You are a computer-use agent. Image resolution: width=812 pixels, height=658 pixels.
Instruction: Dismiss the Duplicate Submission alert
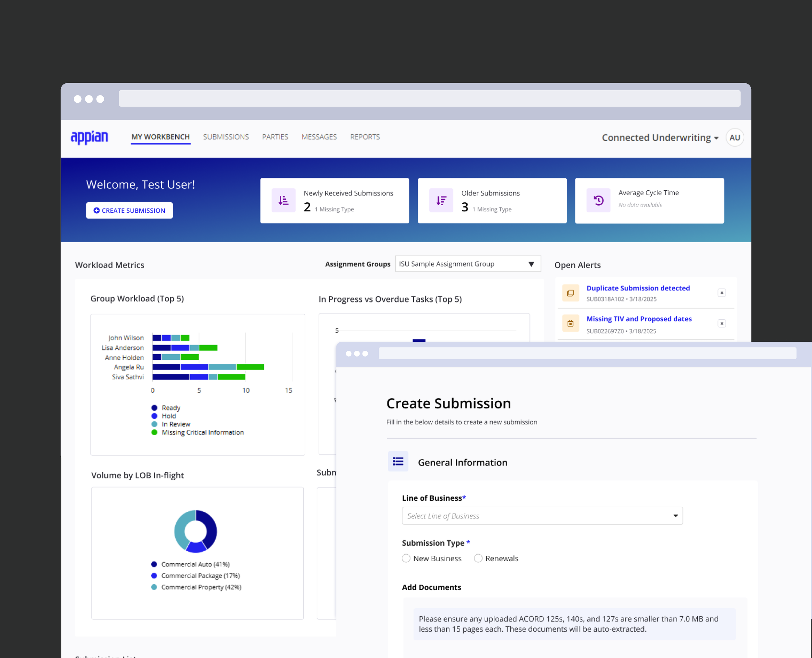coord(721,293)
